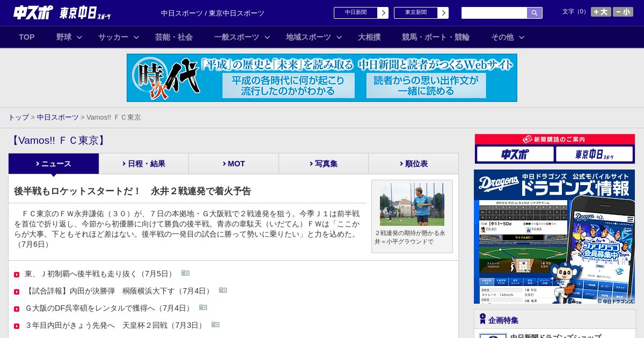Click camera icon beside 東、Ｊ初制覇へ article
Image resolution: width=644 pixels, height=338 pixels.
pyautogui.click(x=186, y=273)
